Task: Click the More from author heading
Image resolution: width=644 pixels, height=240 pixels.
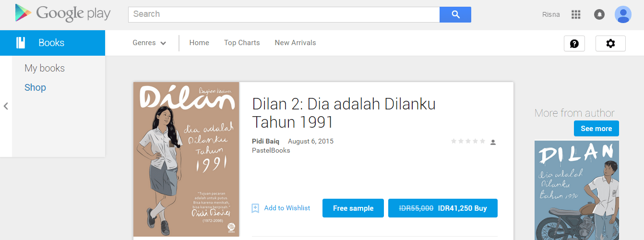Action: (x=574, y=113)
